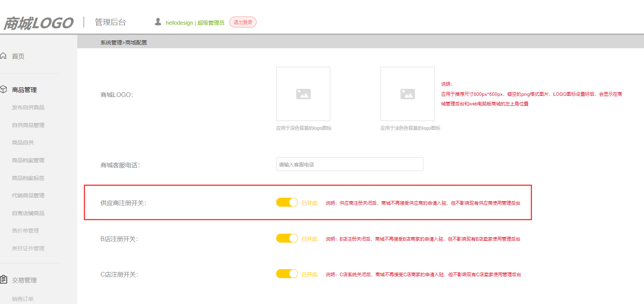Screen dimensions: 644x304
Task: Go to 售价单管理 page
Action: point(25,231)
